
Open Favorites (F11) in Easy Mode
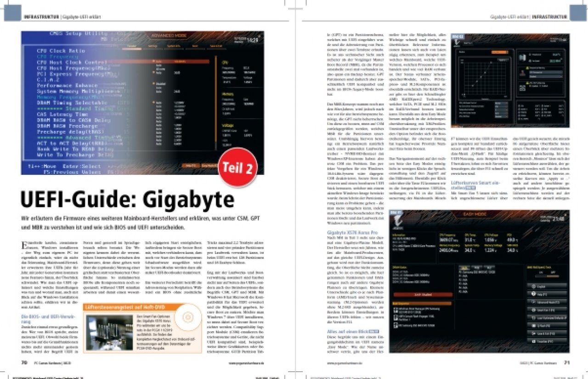[547, 341]
